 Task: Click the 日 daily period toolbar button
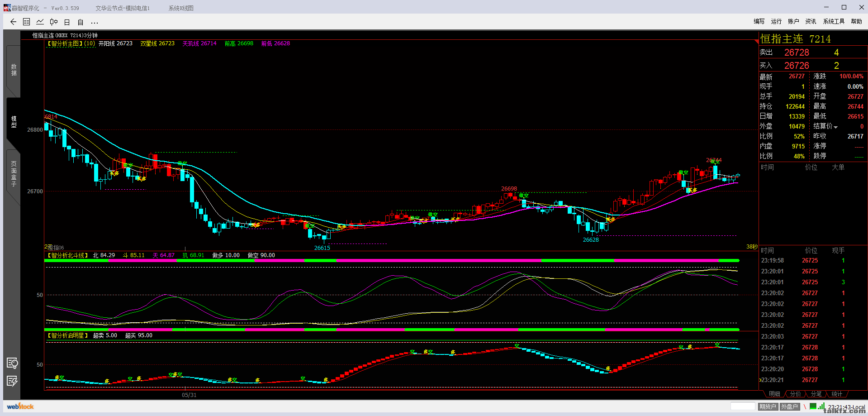[x=67, y=22]
